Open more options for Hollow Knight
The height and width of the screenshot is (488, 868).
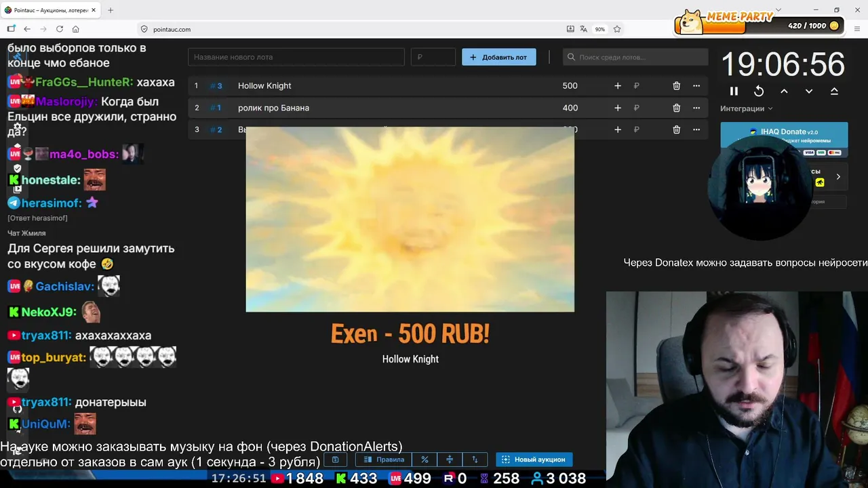point(696,86)
